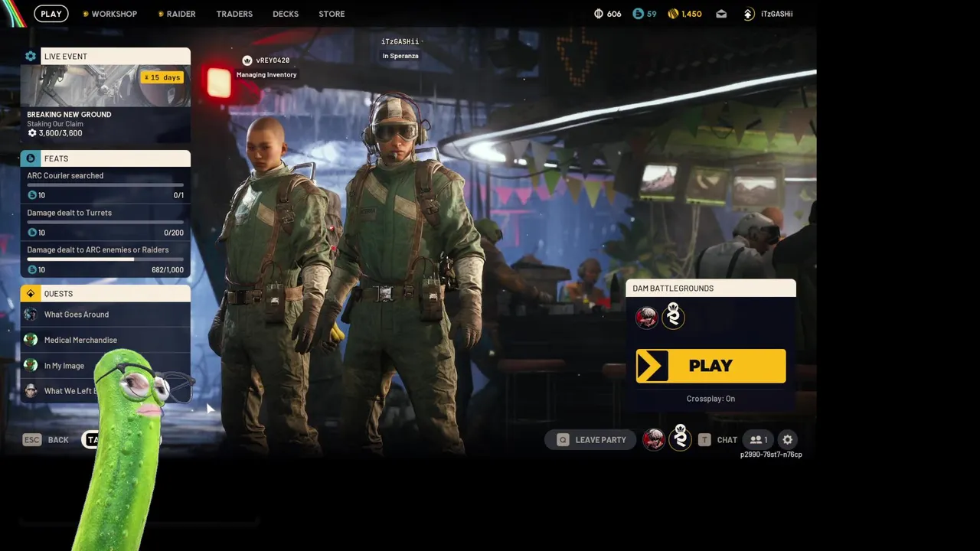Click the 3,600/3,600 event progress value

(60, 133)
